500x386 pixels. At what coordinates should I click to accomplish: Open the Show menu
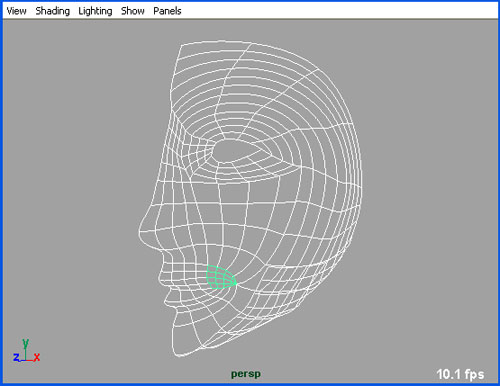pos(133,11)
